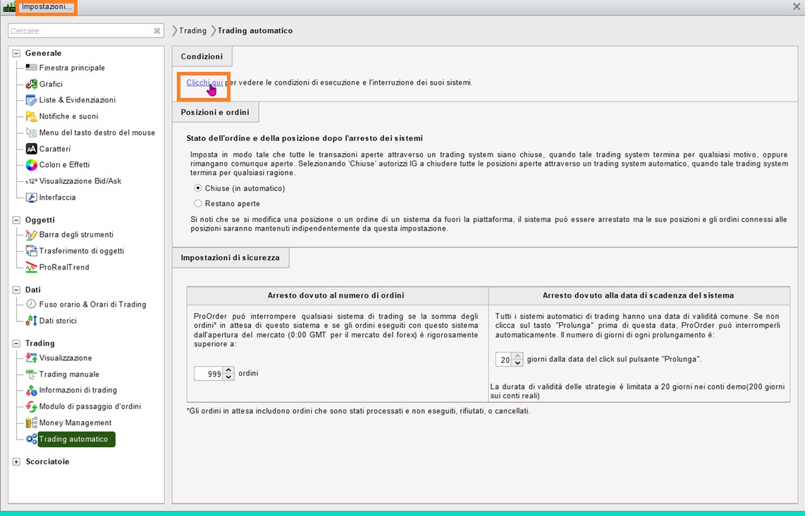Open Fuso orario & Orari di Trading page
Screen dimensions: 812x516
click(x=93, y=304)
